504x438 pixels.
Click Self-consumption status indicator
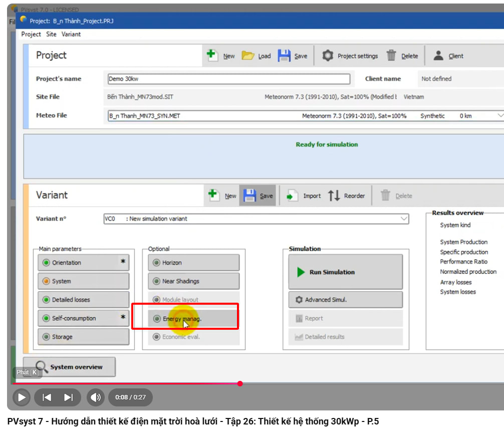point(46,318)
